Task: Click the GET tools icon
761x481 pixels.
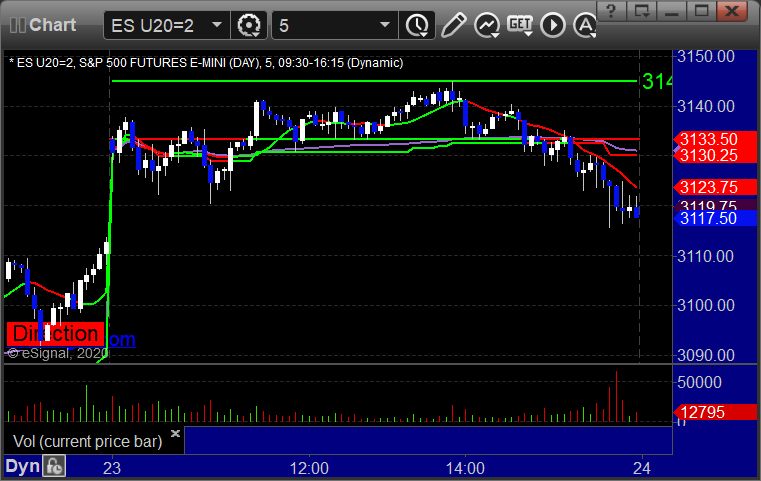Action: point(520,25)
